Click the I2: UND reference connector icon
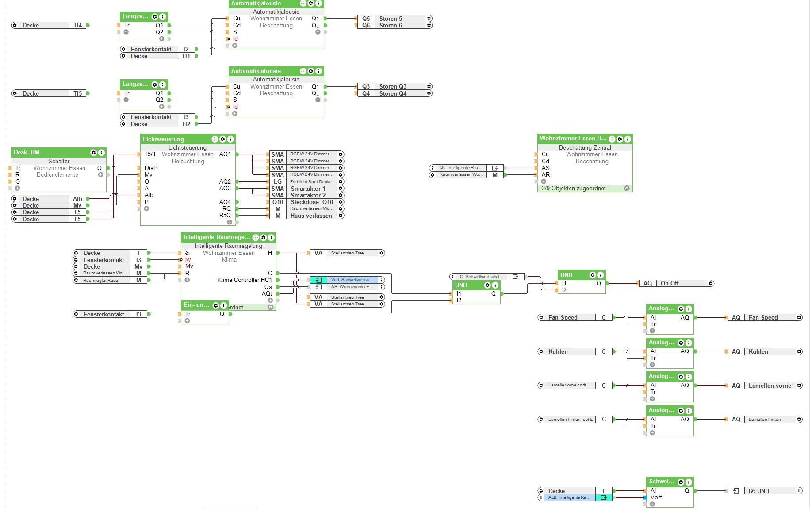The height and width of the screenshot is (509, 812). [736, 491]
